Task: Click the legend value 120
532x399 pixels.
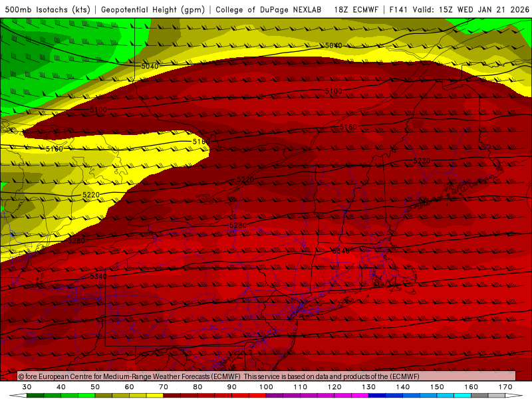Action: click(334, 387)
